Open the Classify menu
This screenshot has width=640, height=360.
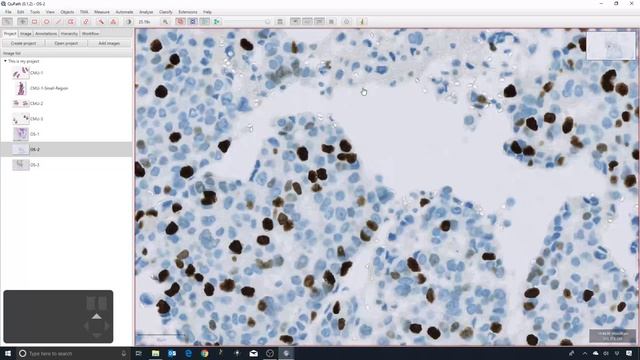click(165, 12)
